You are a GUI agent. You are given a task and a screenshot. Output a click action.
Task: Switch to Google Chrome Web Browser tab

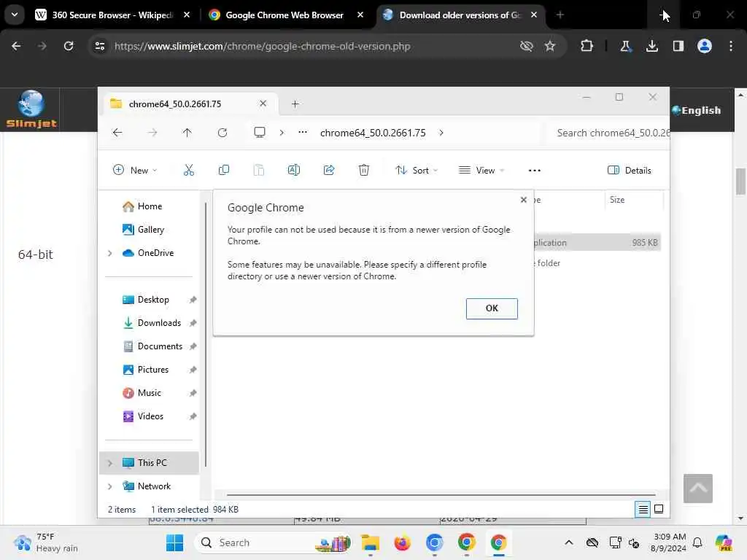(x=285, y=15)
